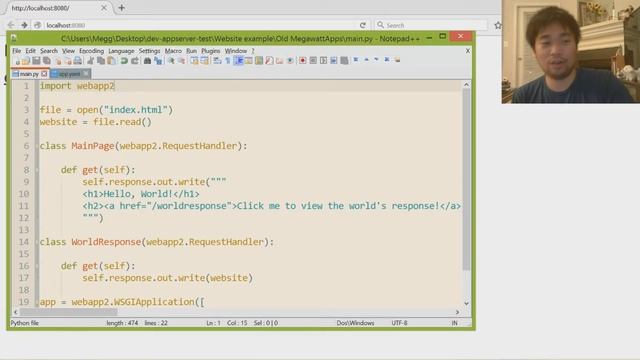The image size is (640, 360).
Task: Click the Open file toolbar icon
Action: click(x=26, y=61)
